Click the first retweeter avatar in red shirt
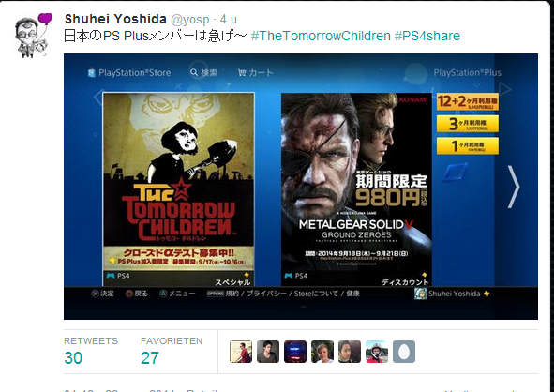554x392 pixels. click(241, 352)
